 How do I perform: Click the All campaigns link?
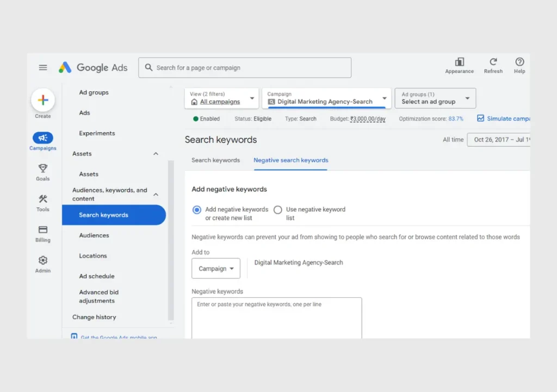(220, 102)
